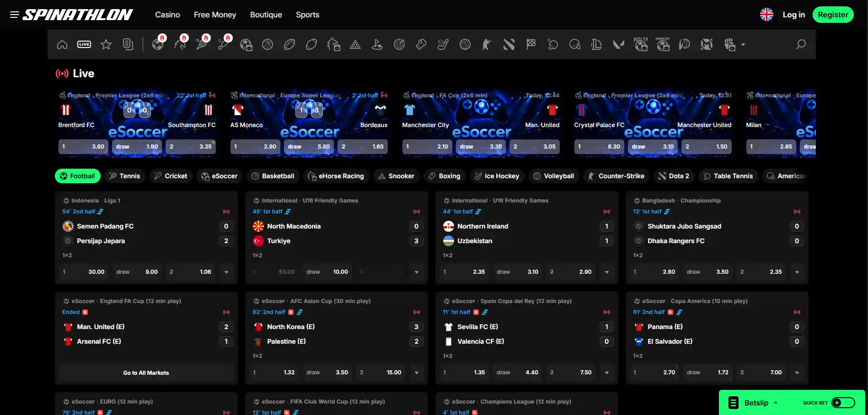Open the bet history documents icon
Screen dimensions: 868x415
click(128, 44)
